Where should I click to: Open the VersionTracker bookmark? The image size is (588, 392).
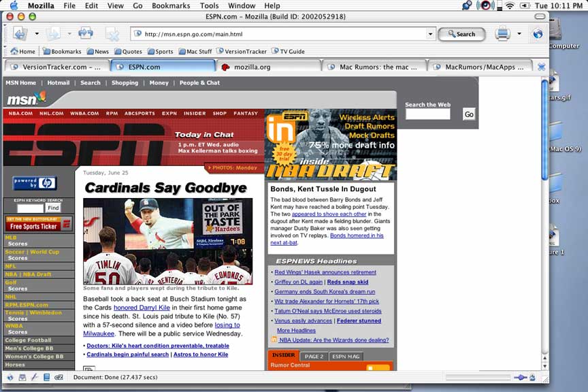pyautogui.click(x=242, y=52)
